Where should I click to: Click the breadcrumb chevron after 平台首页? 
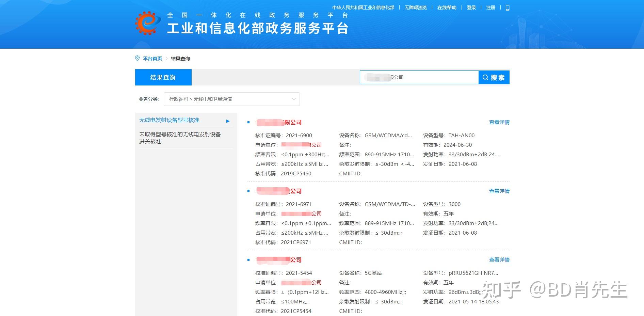point(166,58)
